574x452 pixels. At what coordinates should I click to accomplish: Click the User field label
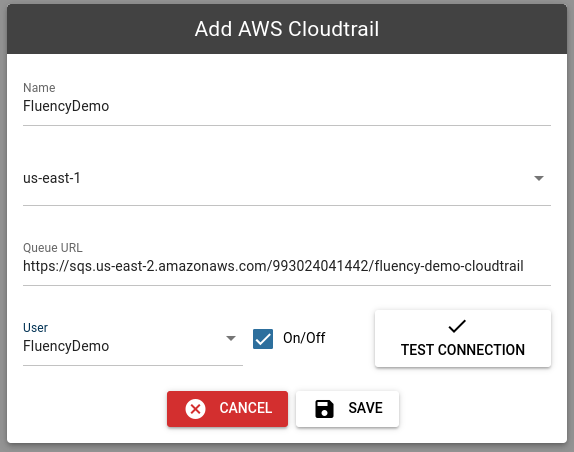point(36,328)
